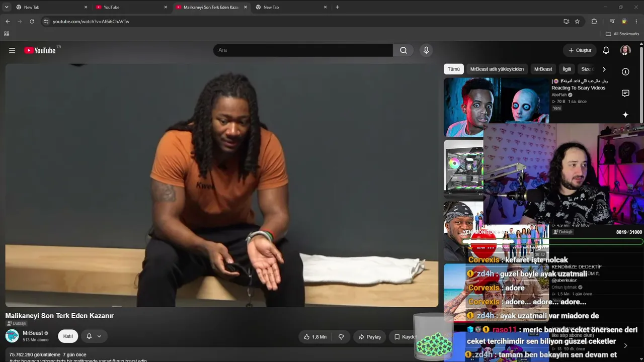This screenshot has height=362, width=644.
Task: Click the Dublajlı badge under the title
Action: (16, 324)
